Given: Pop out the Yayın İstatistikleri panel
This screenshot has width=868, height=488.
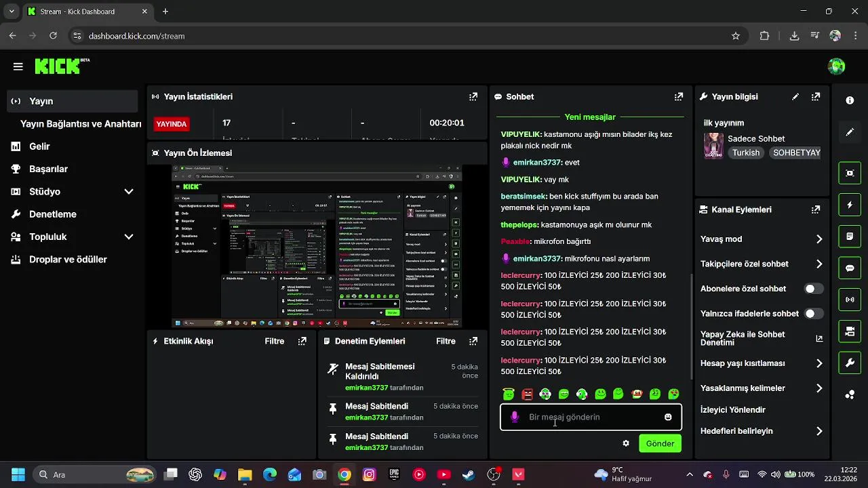Looking at the screenshot, I should pyautogui.click(x=473, y=97).
